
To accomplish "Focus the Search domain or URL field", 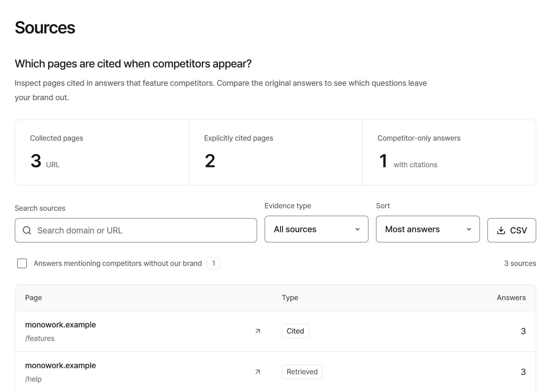I will coord(136,230).
